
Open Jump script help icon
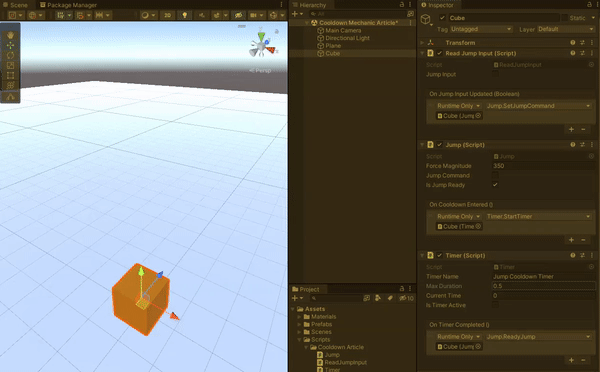pyautogui.click(x=573, y=145)
